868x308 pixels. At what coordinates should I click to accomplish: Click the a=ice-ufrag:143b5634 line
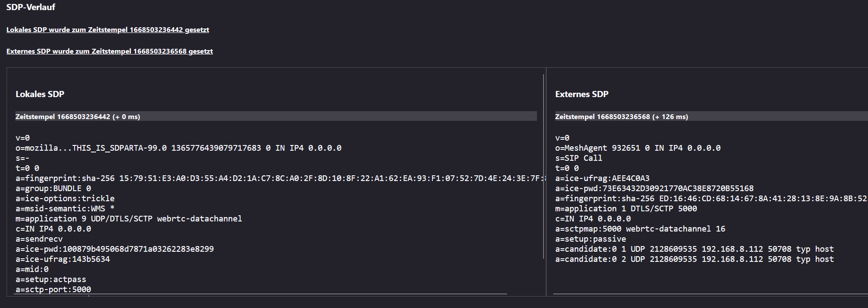(x=63, y=259)
